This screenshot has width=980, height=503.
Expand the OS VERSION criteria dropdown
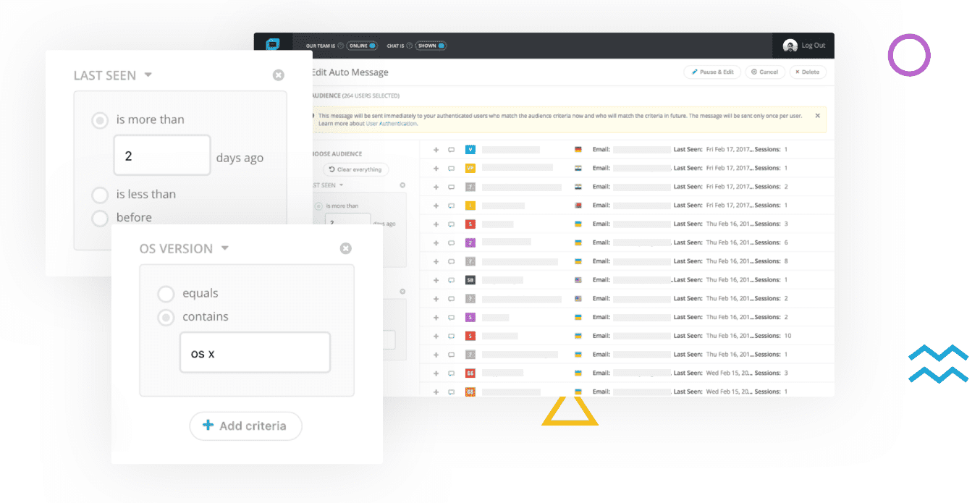click(x=225, y=248)
